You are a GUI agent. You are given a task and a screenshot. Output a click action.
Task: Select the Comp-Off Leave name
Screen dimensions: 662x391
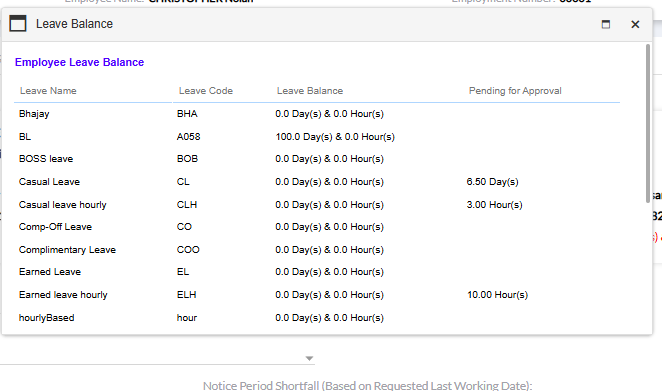pos(55,227)
